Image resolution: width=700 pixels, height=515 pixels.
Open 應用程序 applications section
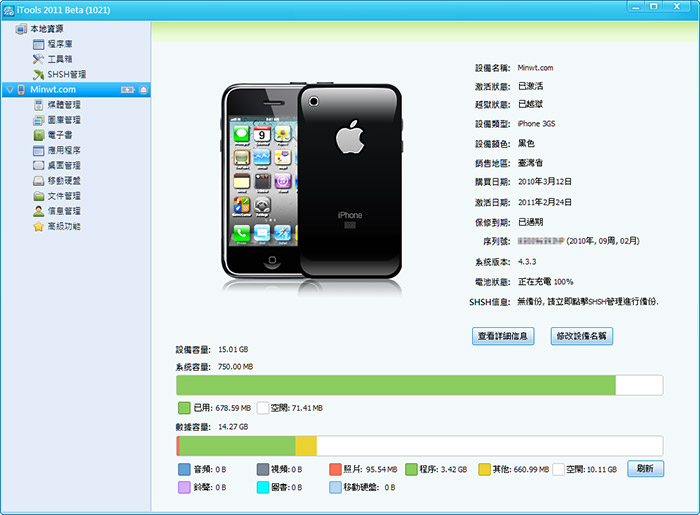coord(64,150)
